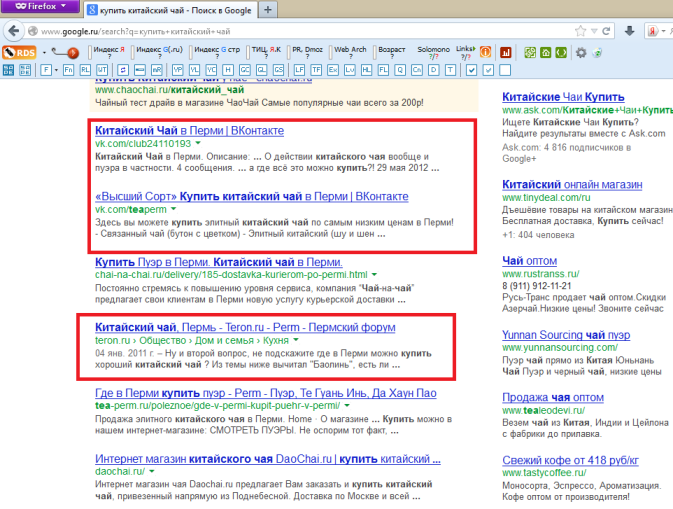Viewport: 673px width, 509px height.
Task: Click the green brackets icon in RDS bar
Action: tap(561, 53)
